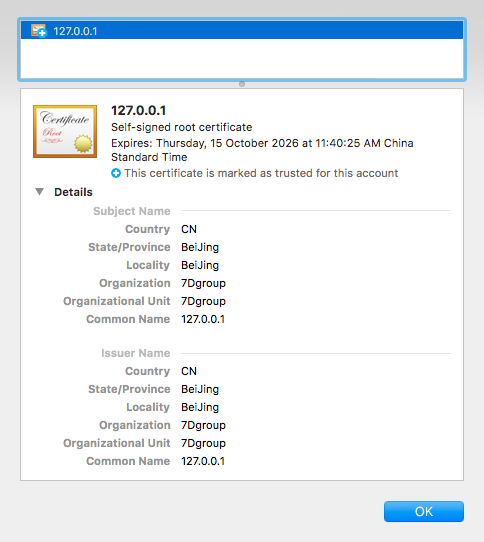The height and width of the screenshot is (542, 484).
Task: Click the Subject Name Common Name value 127.0.0.1
Action: point(203,319)
